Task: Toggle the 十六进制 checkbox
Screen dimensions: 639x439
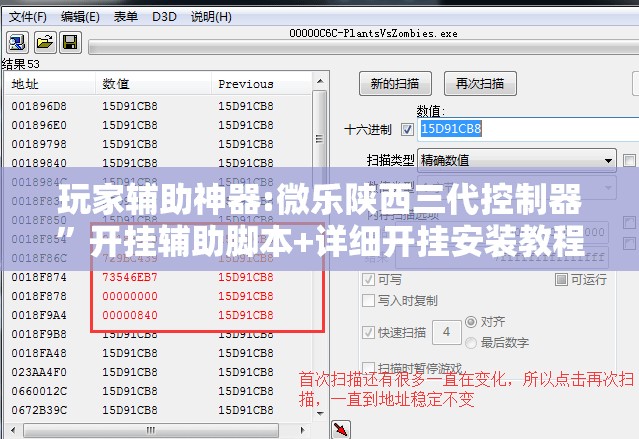Action: click(407, 130)
